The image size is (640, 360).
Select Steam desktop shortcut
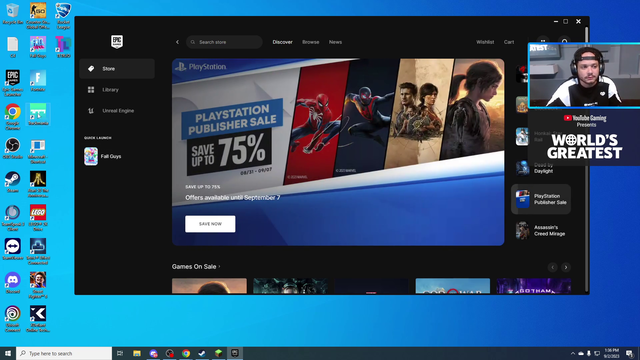click(13, 182)
